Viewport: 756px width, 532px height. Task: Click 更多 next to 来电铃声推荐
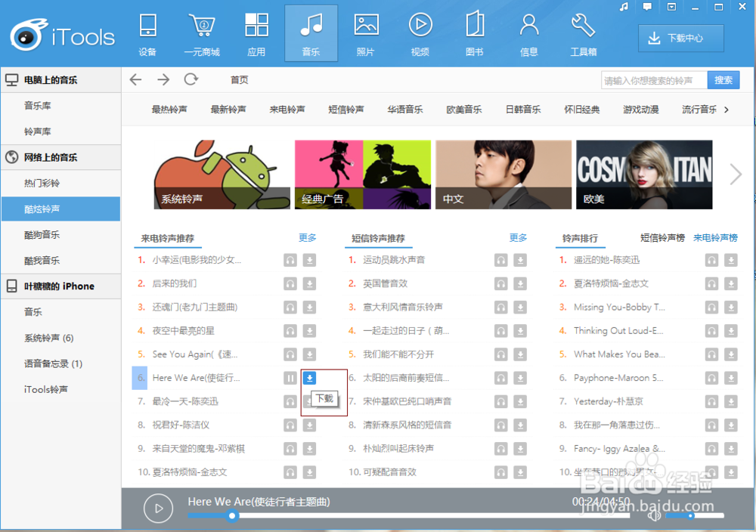click(308, 237)
